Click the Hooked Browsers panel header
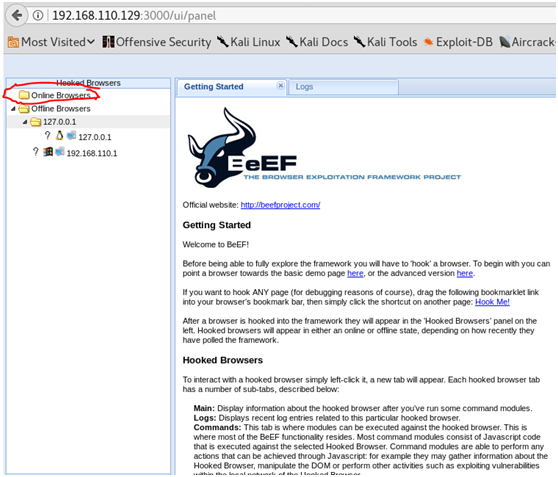Screen dimensions: 558x477 pyautogui.click(x=88, y=83)
